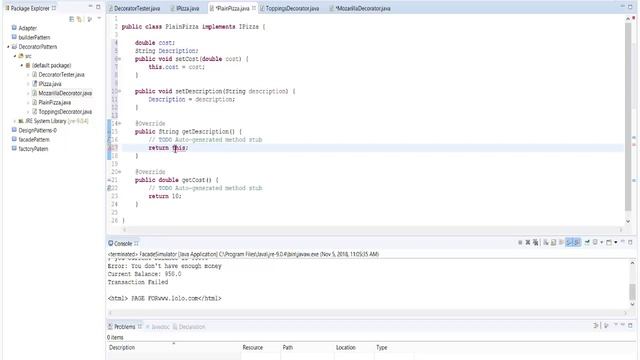Select the Problems view tab
The image size is (640, 360).
coord(124,327)
